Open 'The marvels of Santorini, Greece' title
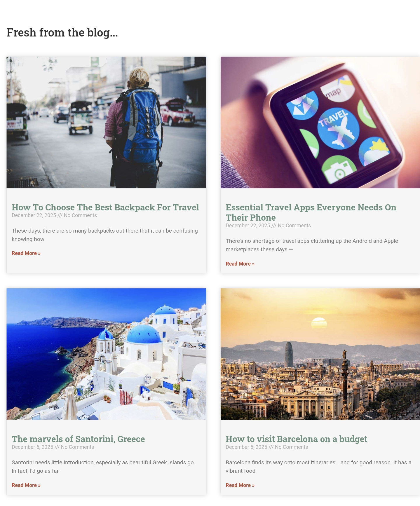The width and height of the screenshot is (420, 506). tap(78, 439)
